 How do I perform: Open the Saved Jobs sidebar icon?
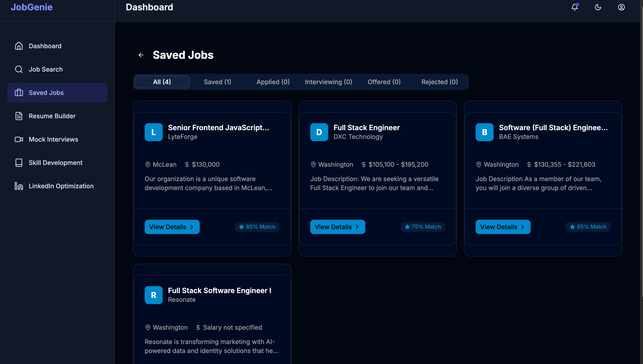tap(19, 92)
